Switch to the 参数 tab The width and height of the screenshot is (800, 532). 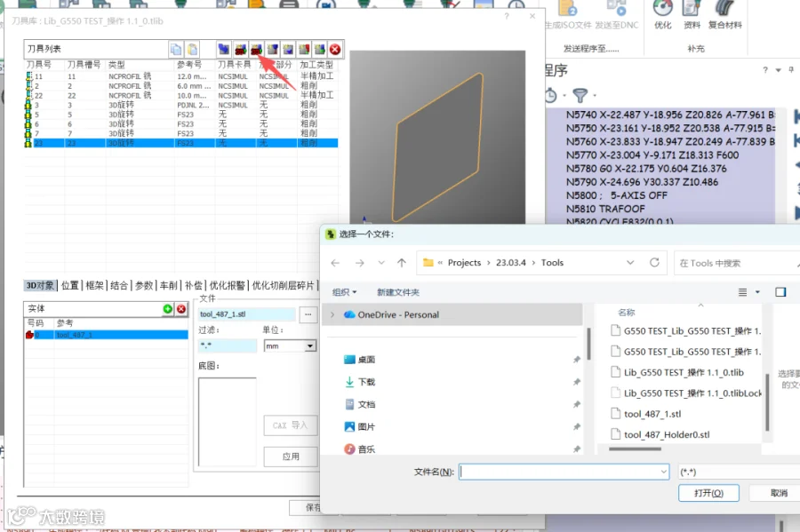tap(144, 286)
